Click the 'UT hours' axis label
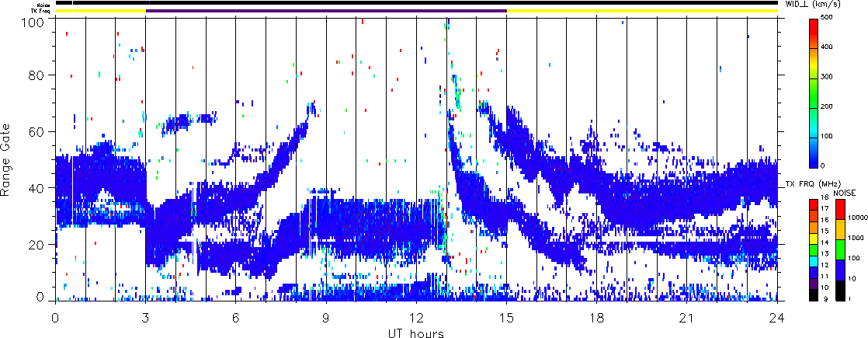Viewport: 868px width, 338px height. coord(416,333)
